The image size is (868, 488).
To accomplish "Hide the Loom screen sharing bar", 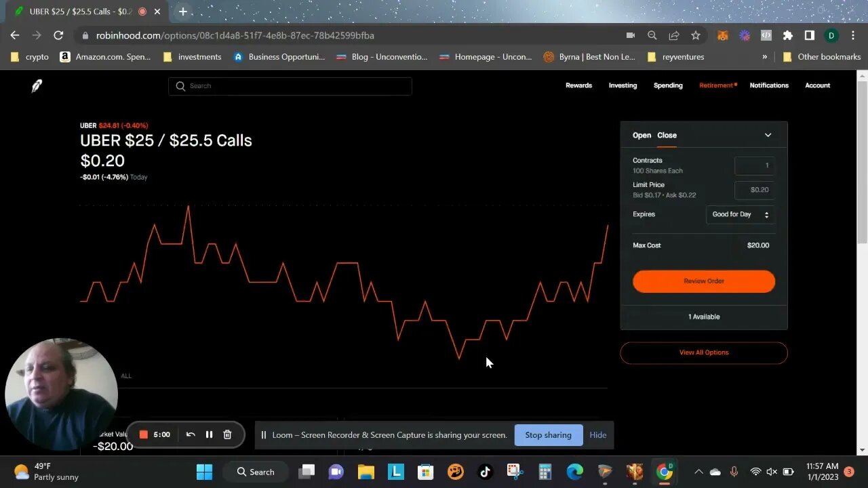I will 598,435.
